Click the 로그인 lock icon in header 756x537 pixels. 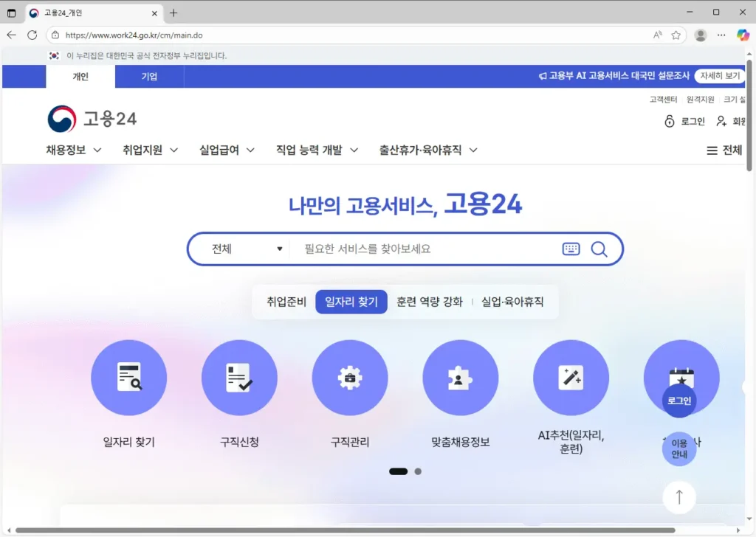[669, 121]
